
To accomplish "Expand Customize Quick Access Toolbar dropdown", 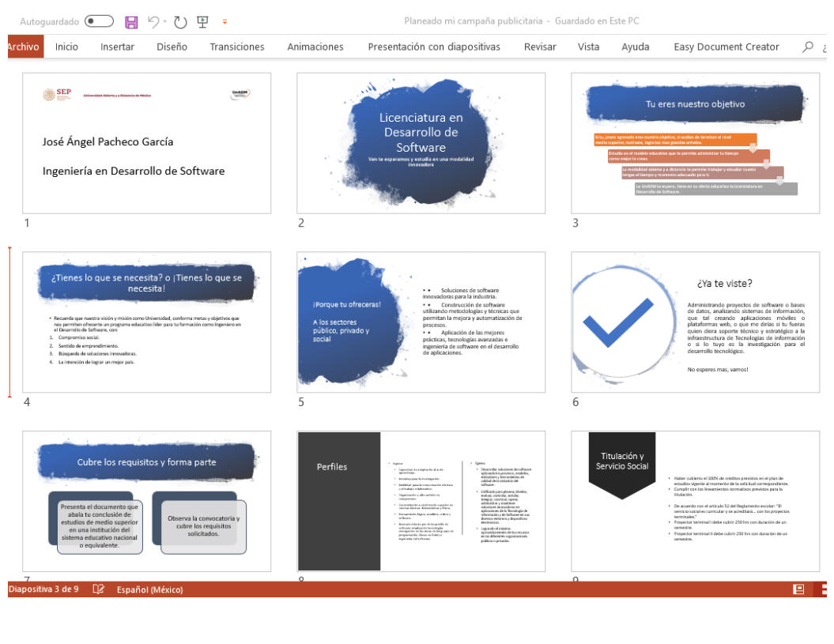I will 225,22.
